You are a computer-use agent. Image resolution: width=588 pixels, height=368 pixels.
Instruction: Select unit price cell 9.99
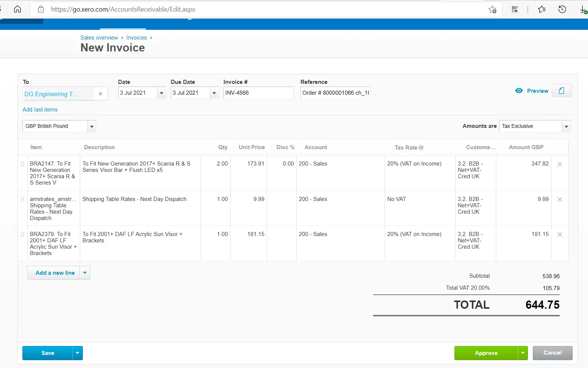(248, 208)
